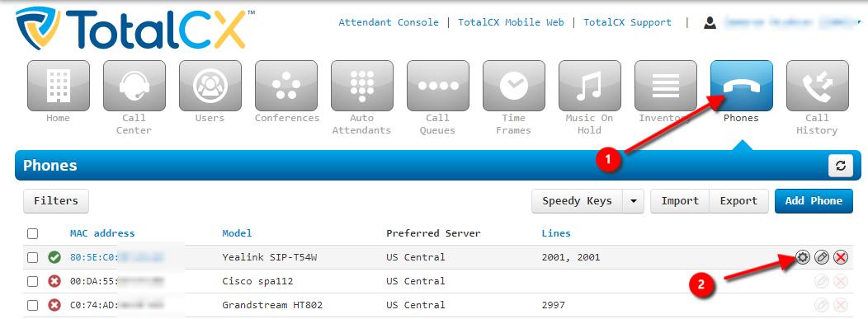Viewport: 868px width, 319px height.
Task: Open the Conferences section icon
Action: pyautogui.click(x=286, y=87)
